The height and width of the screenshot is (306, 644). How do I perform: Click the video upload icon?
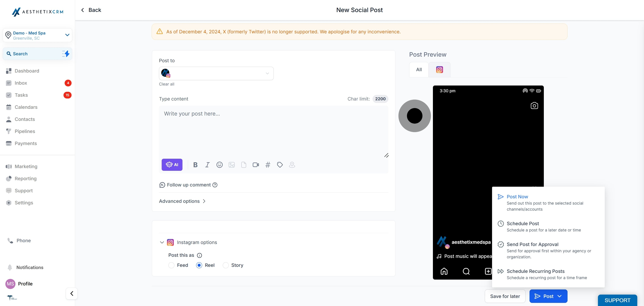(x=256, y=165)
